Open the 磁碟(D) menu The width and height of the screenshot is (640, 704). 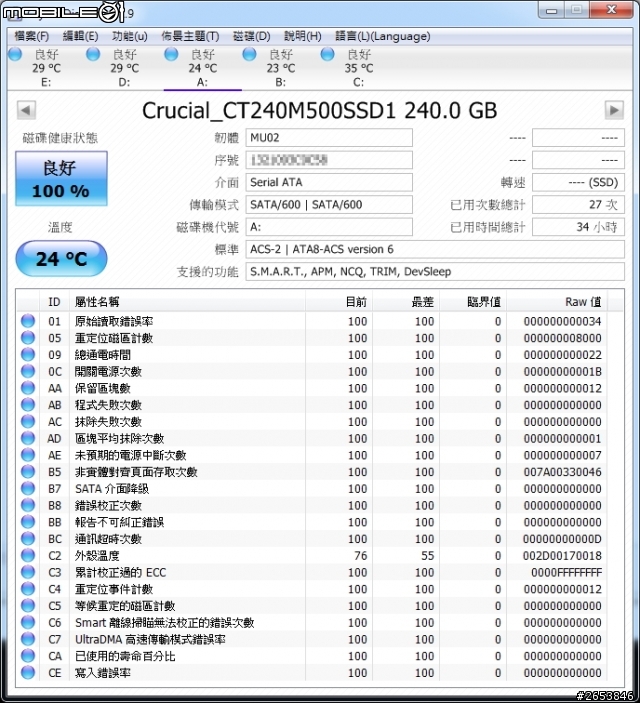coord(252,36)
